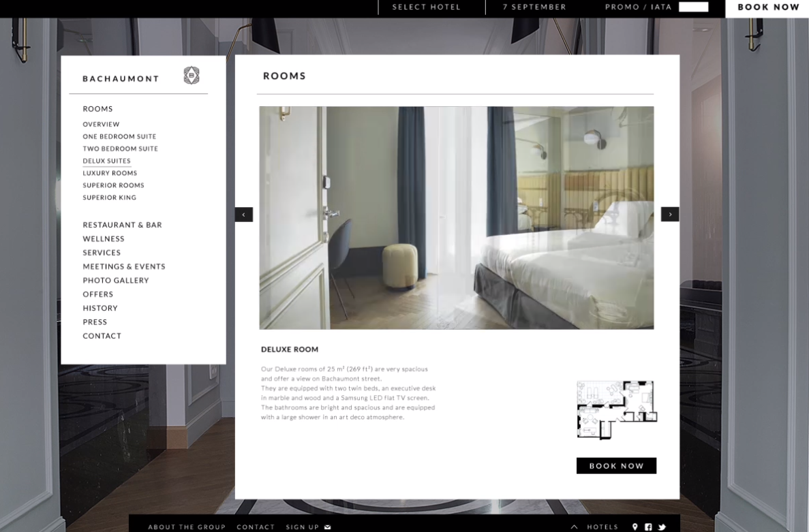Screen dimensions: 809x532
Task: Open the Facebook icon in footer
Action: [x=648, y=527]
